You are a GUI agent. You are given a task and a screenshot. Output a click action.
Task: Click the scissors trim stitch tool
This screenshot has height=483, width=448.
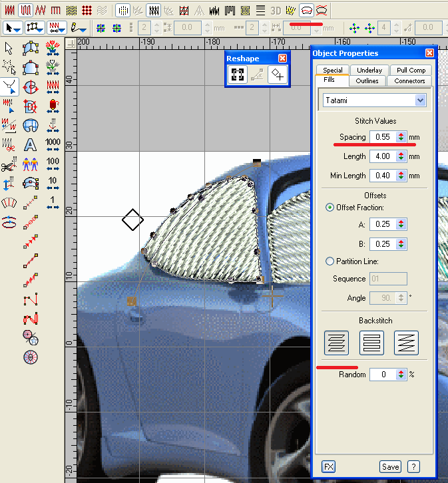(9, 164)
